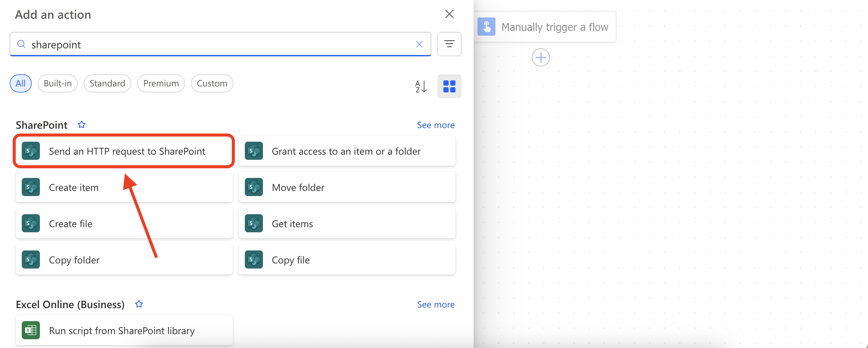The image size is (868, 348).
Task: Close the Add an action panel
Action: click(x=449, y=14)
